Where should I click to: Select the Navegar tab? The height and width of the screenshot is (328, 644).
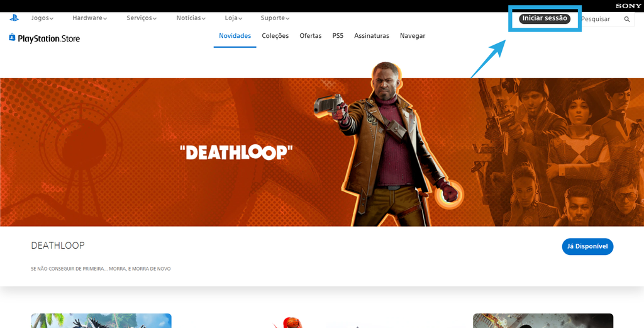[x=413, y=36]
